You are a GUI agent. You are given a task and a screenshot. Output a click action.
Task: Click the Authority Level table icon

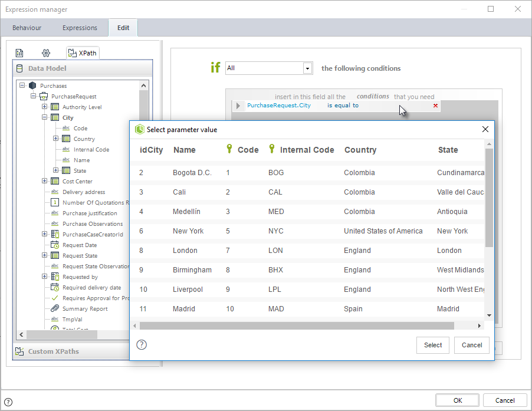(x=55, y=107)
